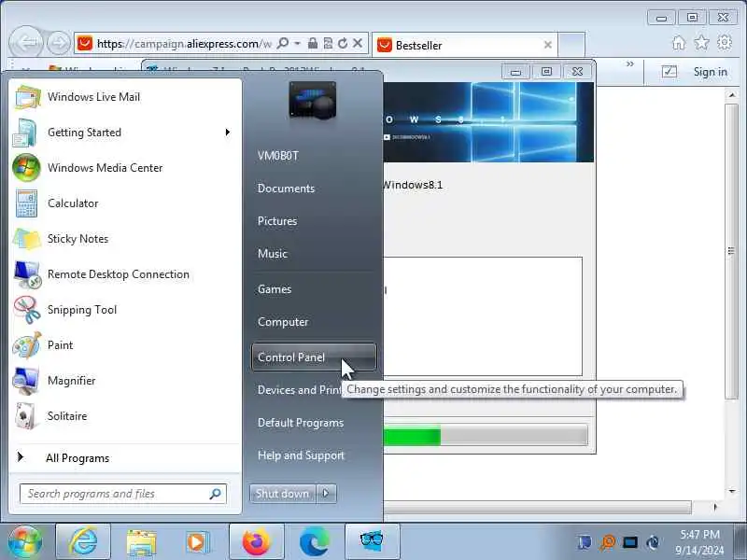Click the Start orb button
This screenshot has height=560, width=747.
click(x=25, y=541)
